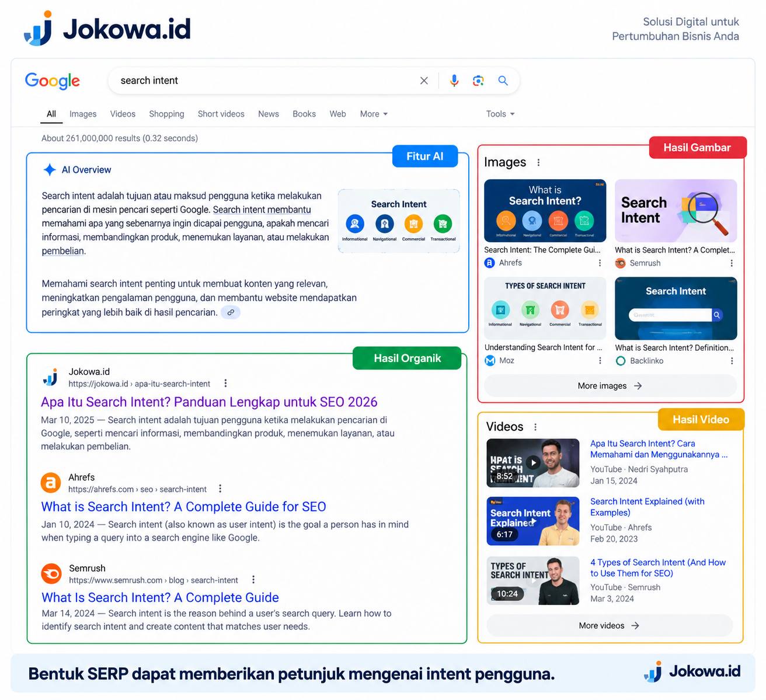Click the Jokowa.id favicon in organic results
The width and height of the screenshot is (766, 700).
point(50,378)
